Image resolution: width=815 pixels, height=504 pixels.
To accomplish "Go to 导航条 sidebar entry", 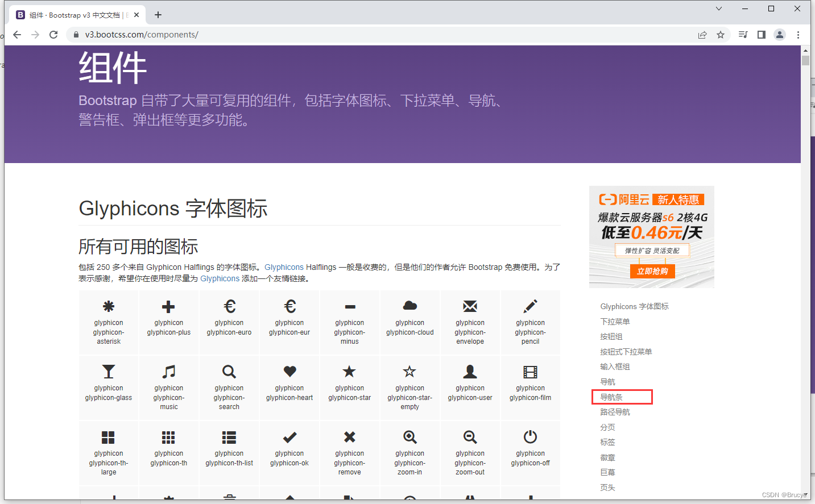I will pyautogui.click(x=611, y=397).
